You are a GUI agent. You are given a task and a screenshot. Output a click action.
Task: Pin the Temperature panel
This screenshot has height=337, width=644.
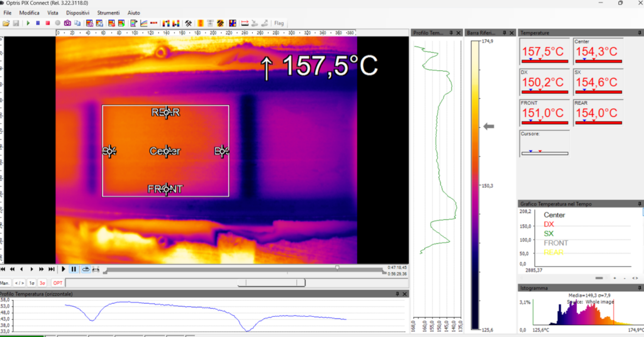[640, 33]
